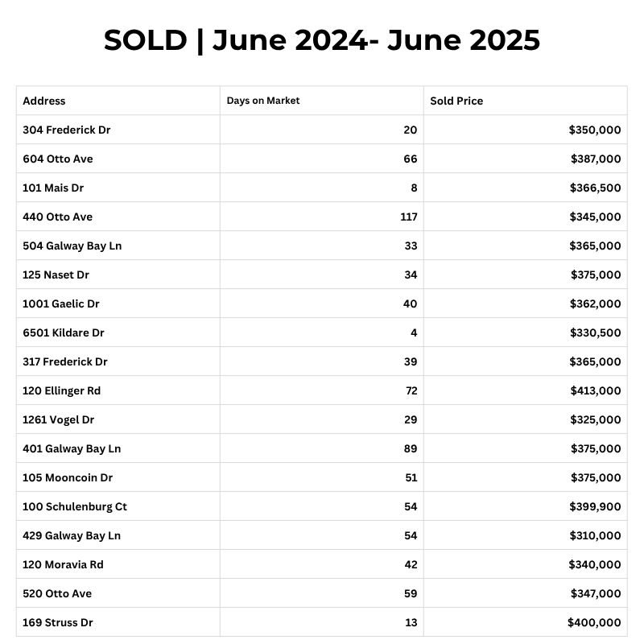This screenshot has width=644, height=644.
Task: Click the $366,500 sold price cell
Action: (x=594, y=188)
